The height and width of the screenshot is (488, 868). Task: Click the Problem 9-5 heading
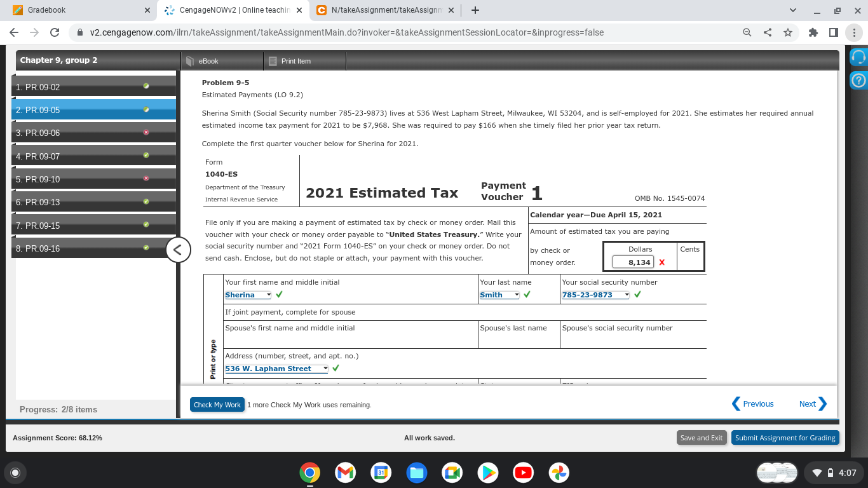[226, 83]
